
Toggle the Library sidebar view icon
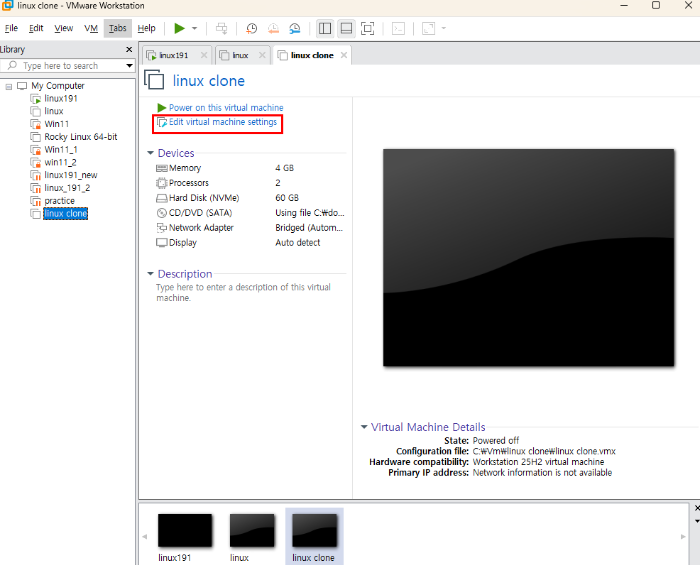(325, 29)
